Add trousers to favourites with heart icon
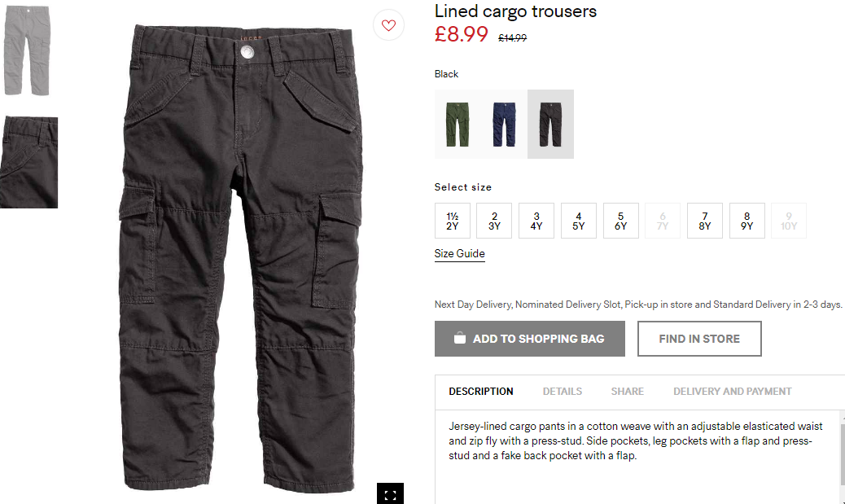Screen dimensions: 845x504 388,24
